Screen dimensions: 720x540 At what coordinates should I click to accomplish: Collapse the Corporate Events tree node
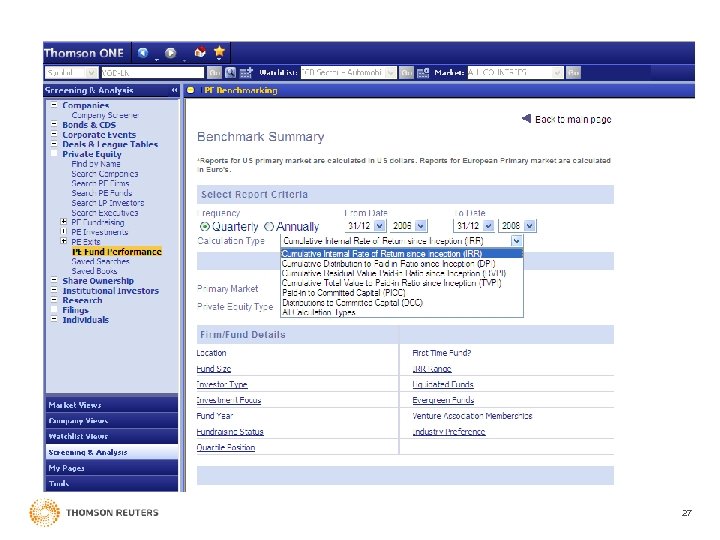click(x=54, y=135)
